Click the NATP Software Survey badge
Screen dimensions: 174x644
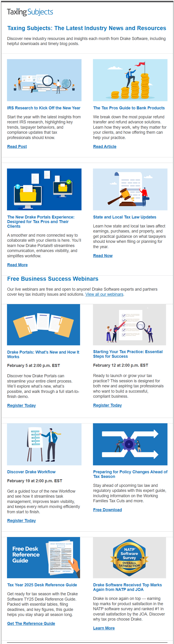pos(129,557)
